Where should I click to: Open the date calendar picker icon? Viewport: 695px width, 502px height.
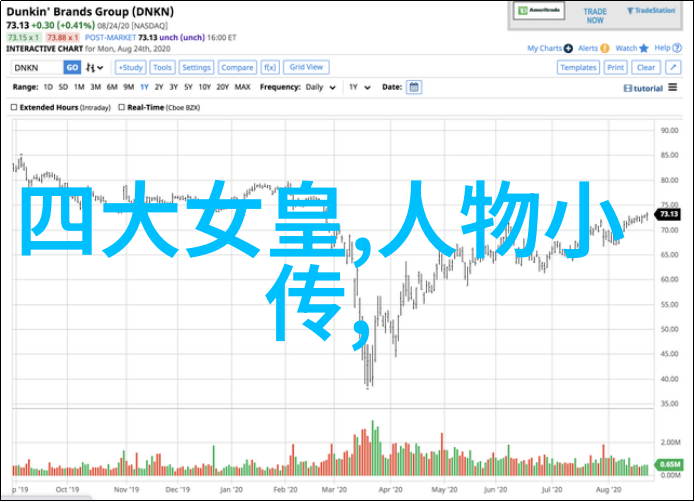(414, 87)
